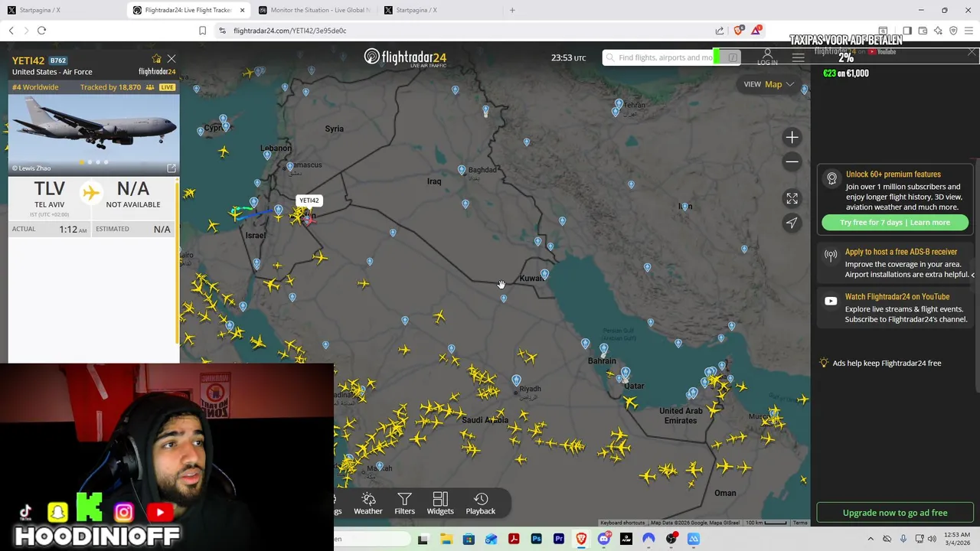Open the Filters tool
Screen dimensions: 980x551
click(404, 504)
